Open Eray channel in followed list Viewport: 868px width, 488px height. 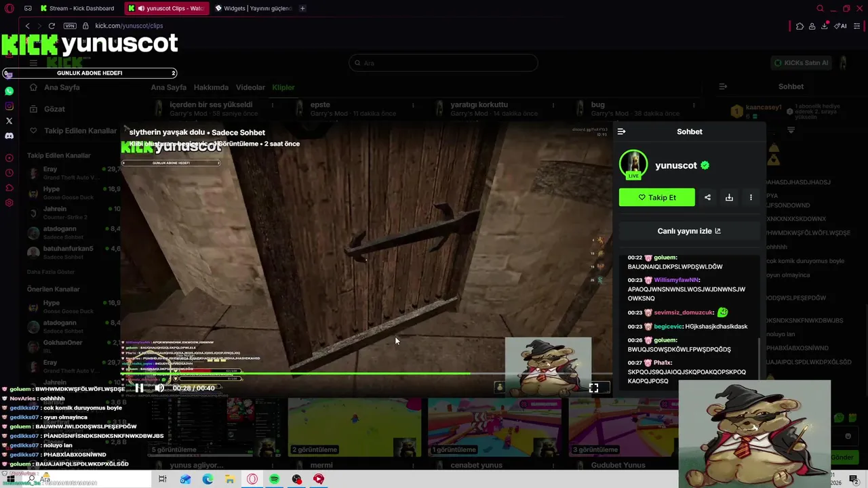(x=73, y=173)
